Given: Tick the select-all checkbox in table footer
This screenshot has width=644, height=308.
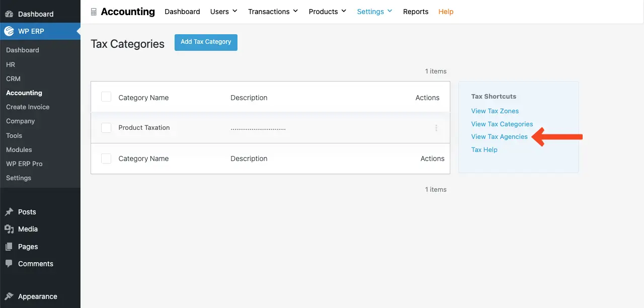Looking at the screenshot, I should [x=106, y=159].
